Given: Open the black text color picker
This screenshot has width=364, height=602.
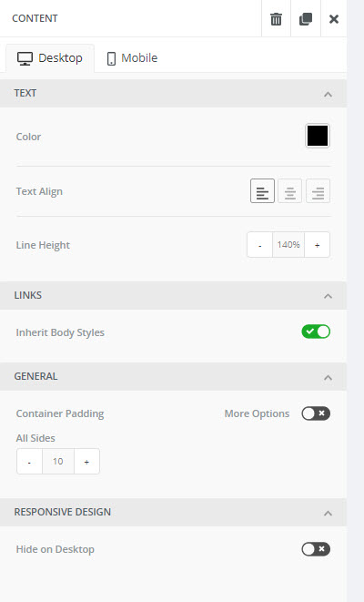Looking at the screenshot, I should pyautogui.click(x=318, y=136).
